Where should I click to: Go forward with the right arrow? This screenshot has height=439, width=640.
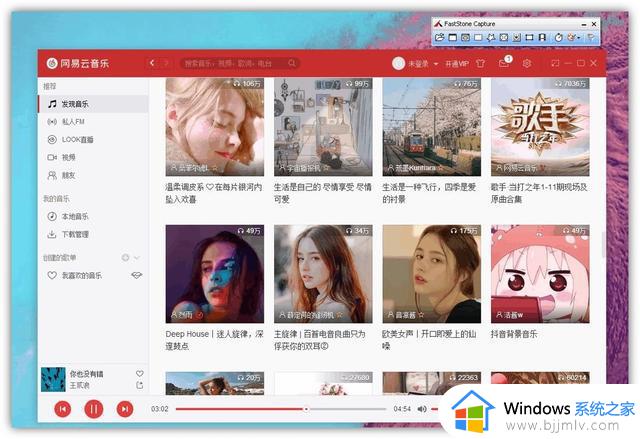166,63
